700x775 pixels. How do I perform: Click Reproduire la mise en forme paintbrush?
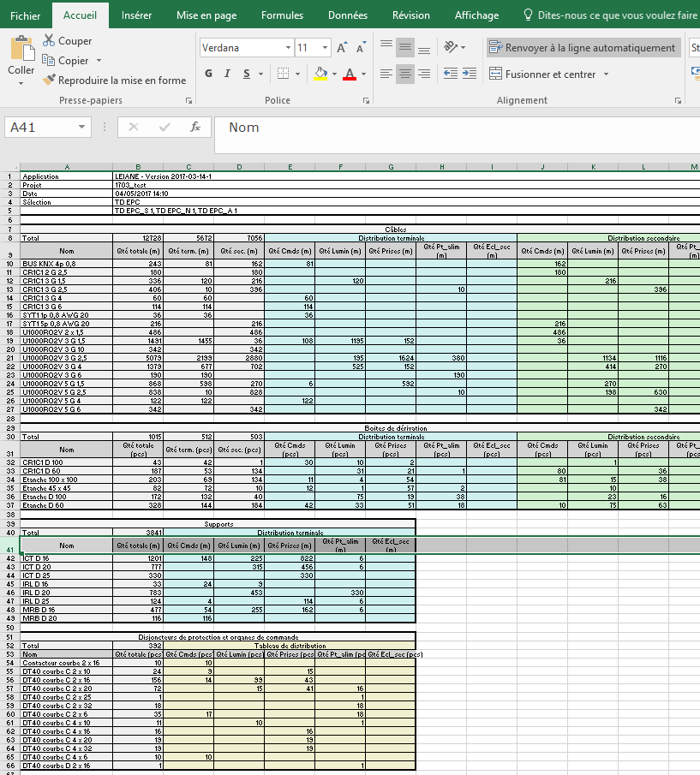tap(49, 80)
